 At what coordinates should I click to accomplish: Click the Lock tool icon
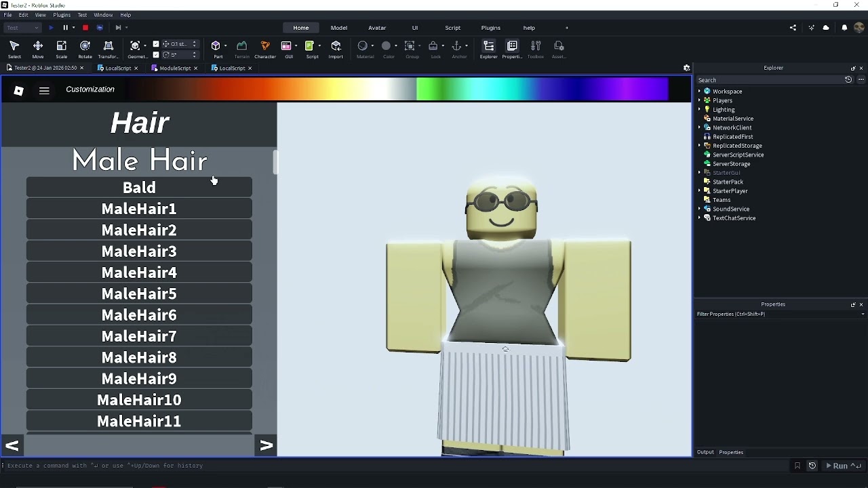pos(433,46)
